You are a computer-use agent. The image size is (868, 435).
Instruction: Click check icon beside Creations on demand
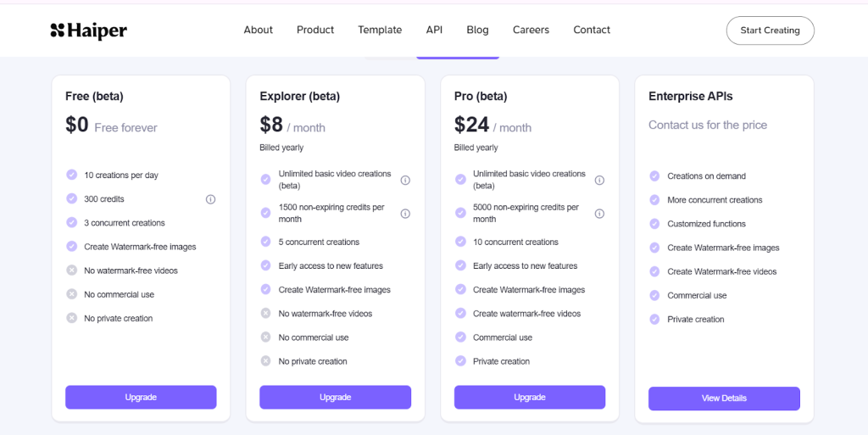[654, 176]
